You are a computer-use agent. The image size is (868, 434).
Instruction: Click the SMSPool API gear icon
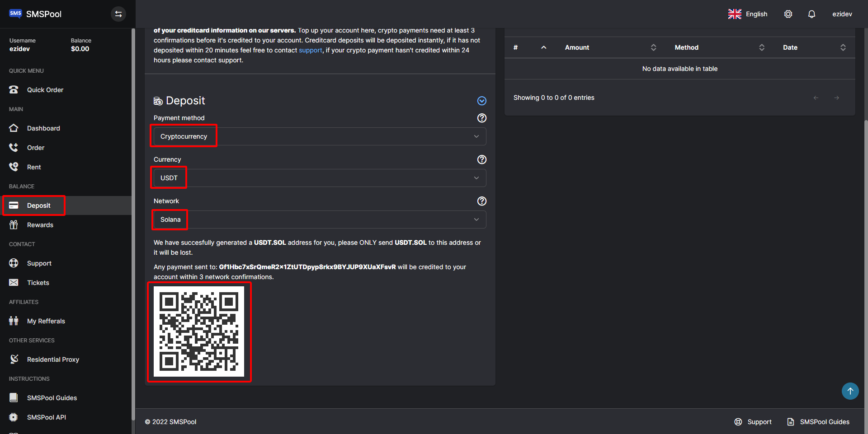[14, 417]
